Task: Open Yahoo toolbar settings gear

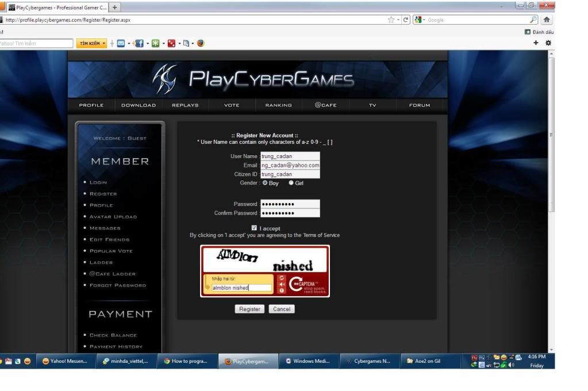Action: point(548,43)
